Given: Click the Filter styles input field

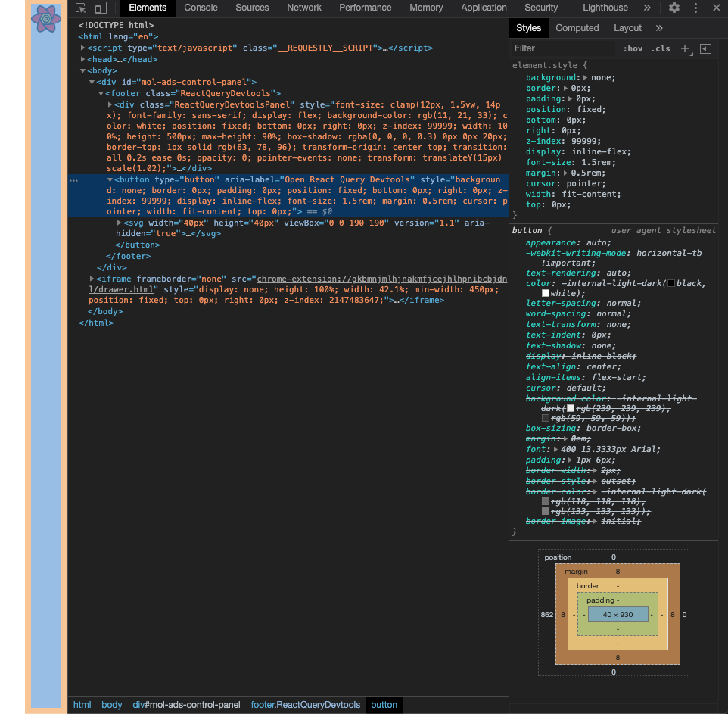Looking at the screenshot, I should click(564, 48).
